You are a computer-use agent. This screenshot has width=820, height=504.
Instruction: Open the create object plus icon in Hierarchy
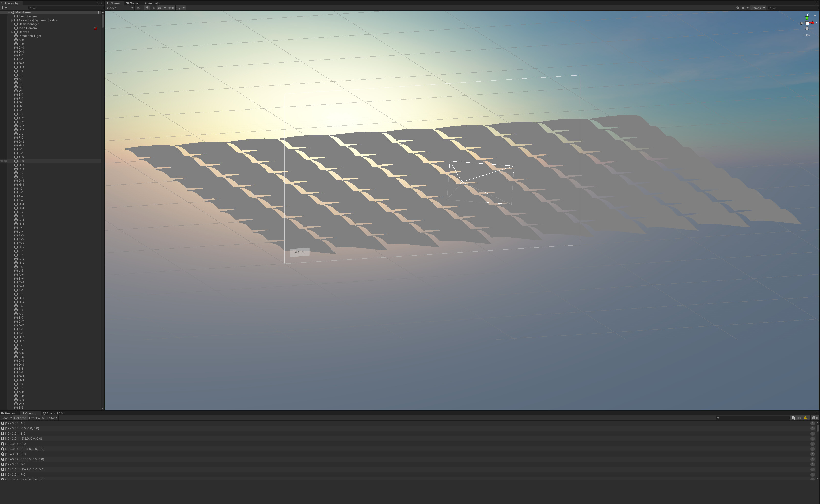coord(3,8)
